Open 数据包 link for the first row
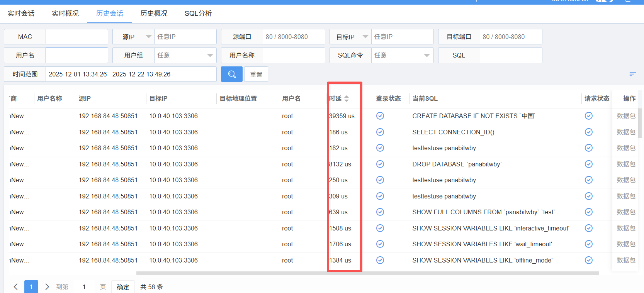 626,116
